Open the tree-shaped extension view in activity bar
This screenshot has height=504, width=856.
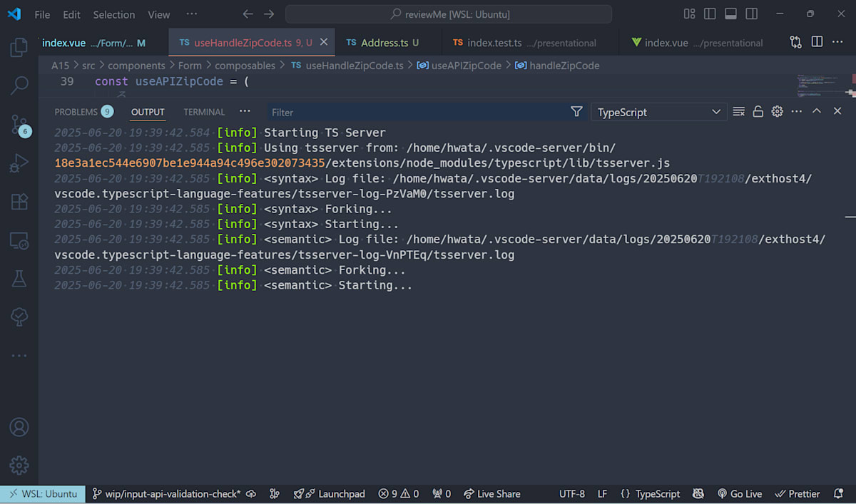(x=19, y=317)
